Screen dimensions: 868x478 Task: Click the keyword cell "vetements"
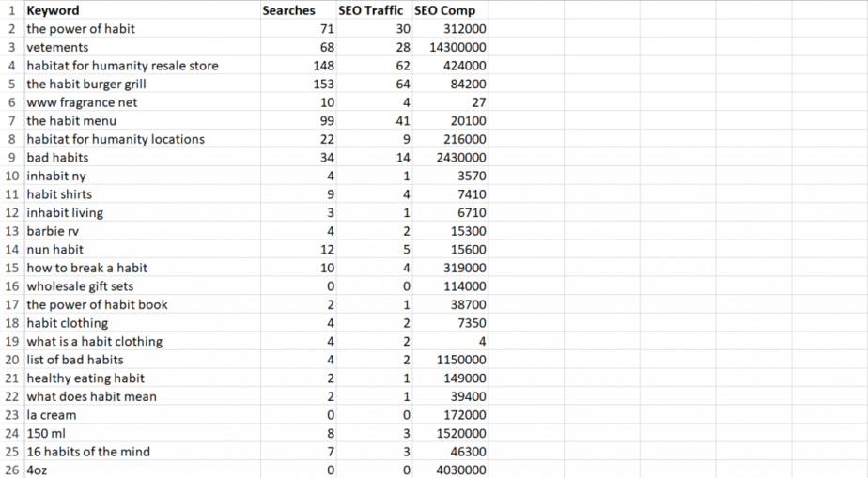[x=143, y=47]
